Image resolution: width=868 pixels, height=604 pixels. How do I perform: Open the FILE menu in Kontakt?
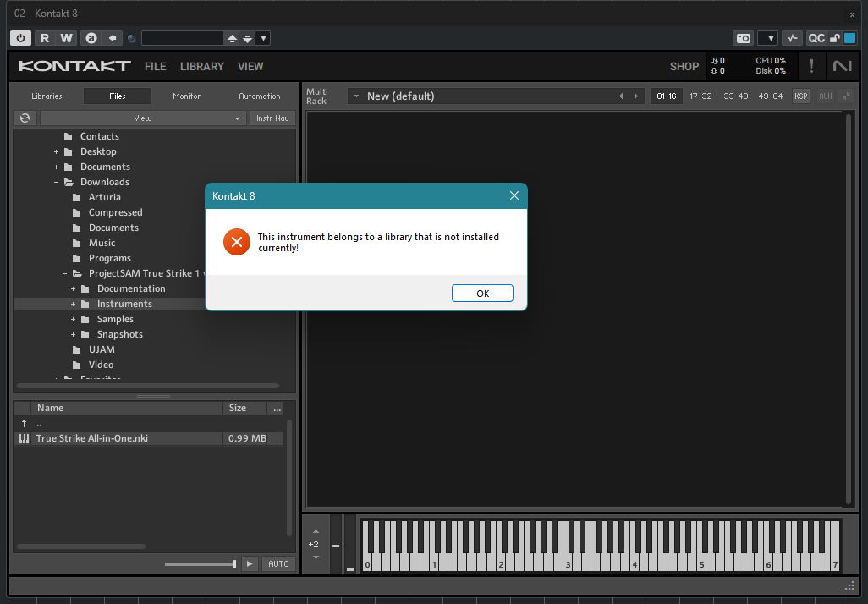point(155,67)
